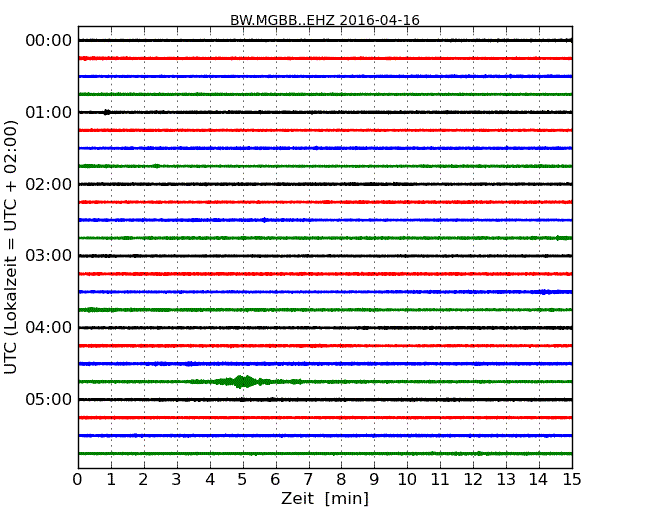This screenshot has height=520, width=650.
Task: Click the x-axis tick label 14
Action: [539, 480]
